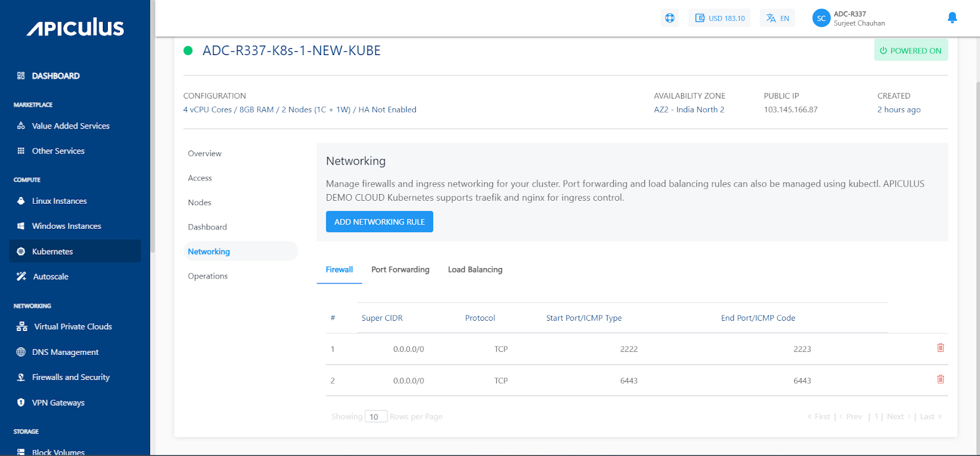Open wallet balance USD 183.10
Image resolution: width=980 pixels, height=456 pixels.
pyautogui.click(x=720, y=18)
